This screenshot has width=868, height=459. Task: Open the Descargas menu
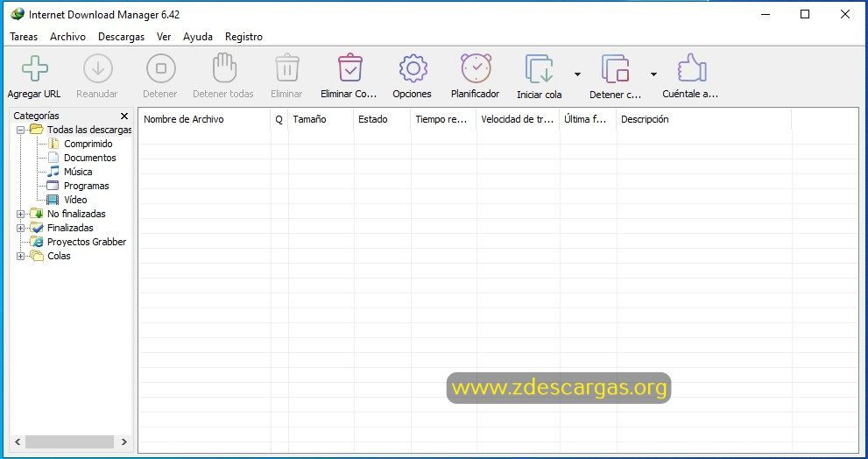coord(121,37)
